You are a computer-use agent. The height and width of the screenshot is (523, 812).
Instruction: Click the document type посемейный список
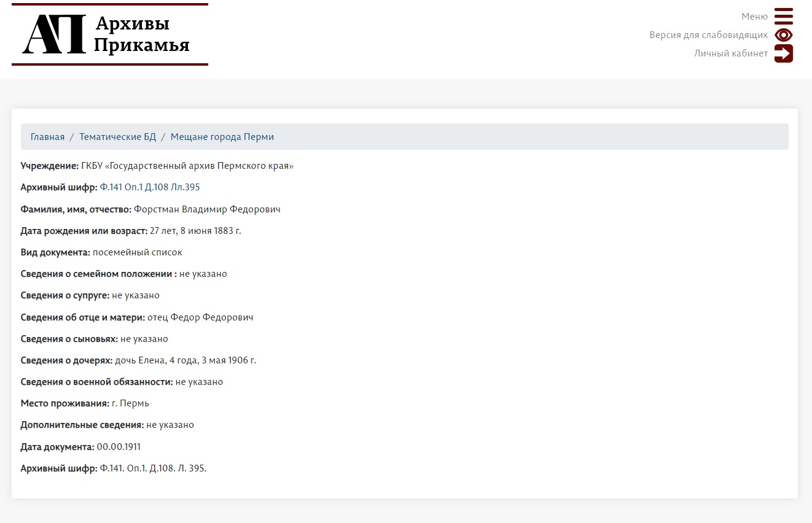137,252
